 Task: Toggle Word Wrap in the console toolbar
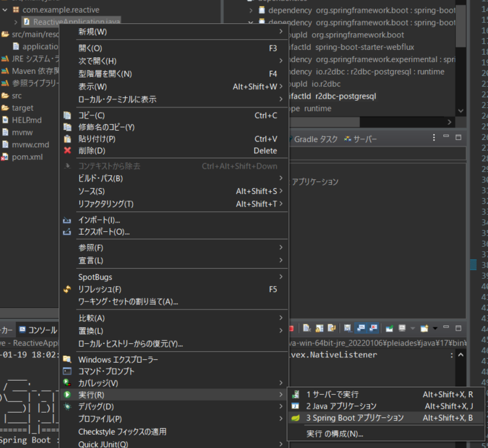pyautogui.click(x=331, y=328)
